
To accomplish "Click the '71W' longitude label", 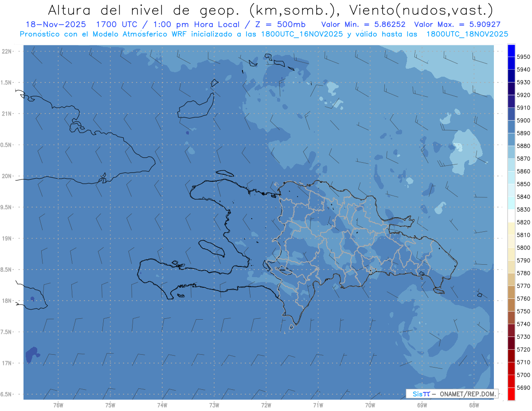I will click(x=318, y=405).
